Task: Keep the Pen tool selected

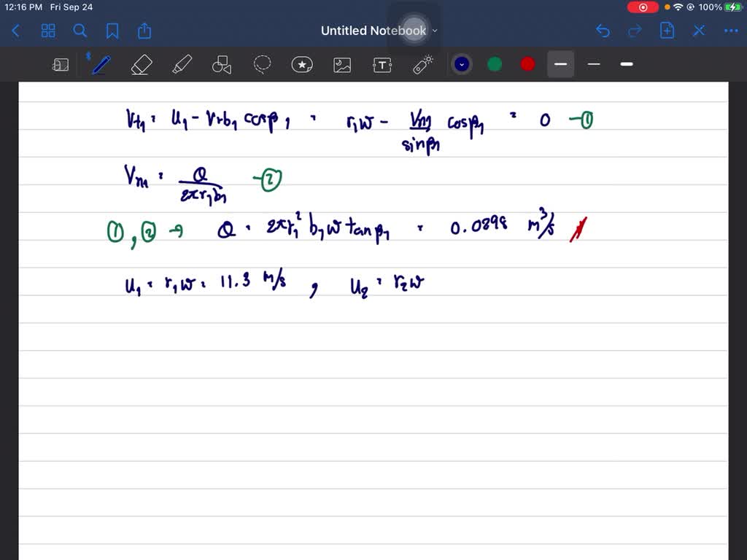Action: coord(101,64)
